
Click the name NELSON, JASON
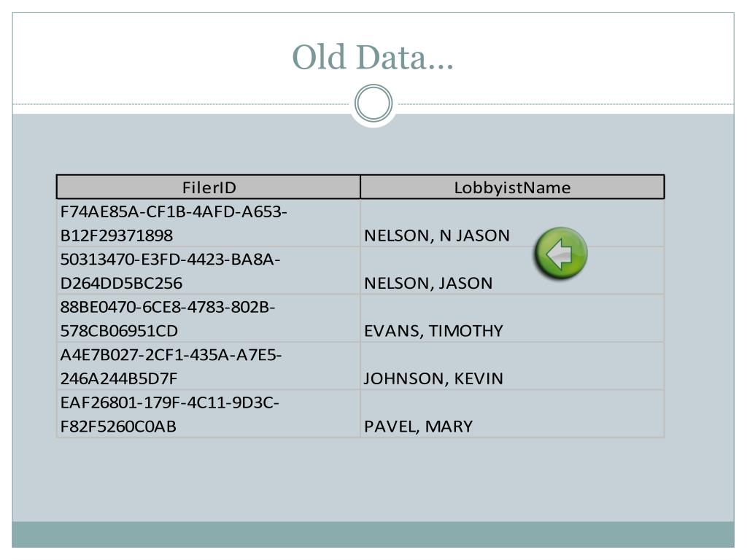pyautogui.click(x=428, y=284)
